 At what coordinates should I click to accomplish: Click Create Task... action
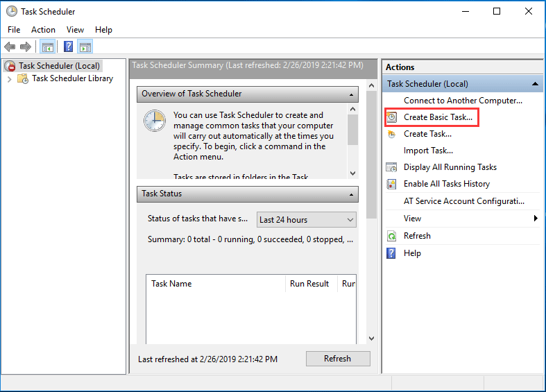427,134
